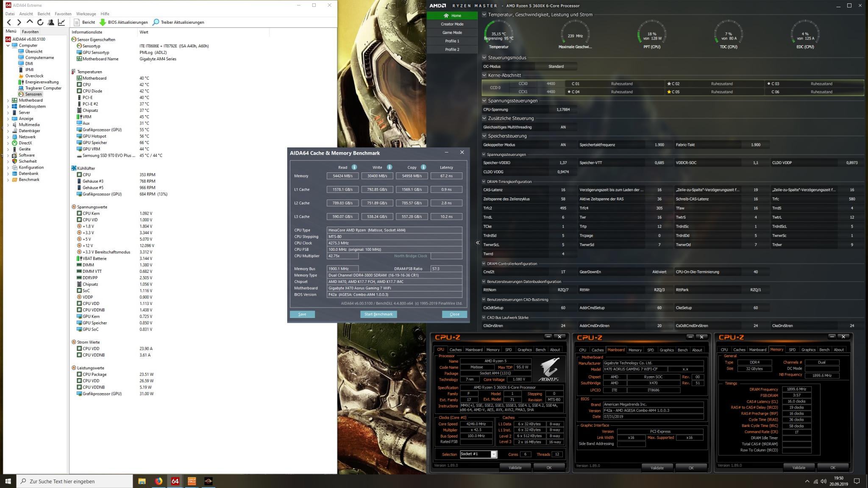The height and width of the screenshot is (488, 868).
Task: Open the graph chart toolbar icon
Action: [61, 22]
